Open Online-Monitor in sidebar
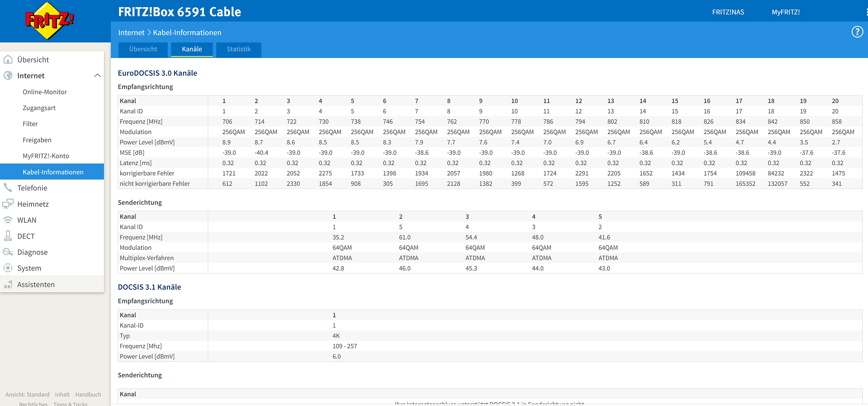The image size is (868, 406). 45,92
